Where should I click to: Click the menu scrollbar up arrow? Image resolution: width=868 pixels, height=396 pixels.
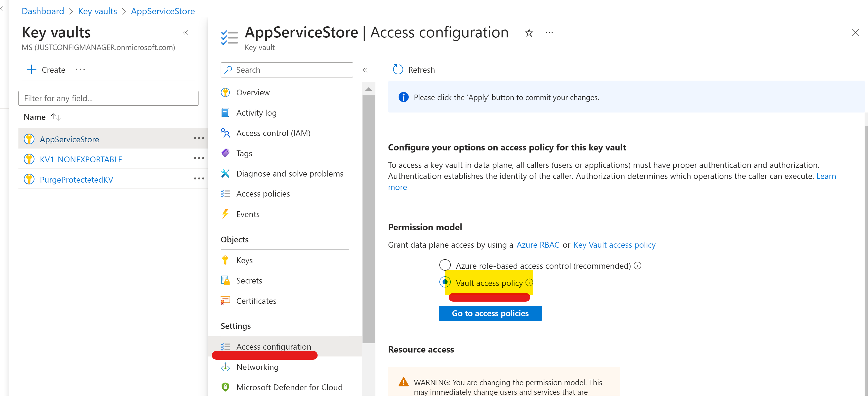[x=369, y=89]
